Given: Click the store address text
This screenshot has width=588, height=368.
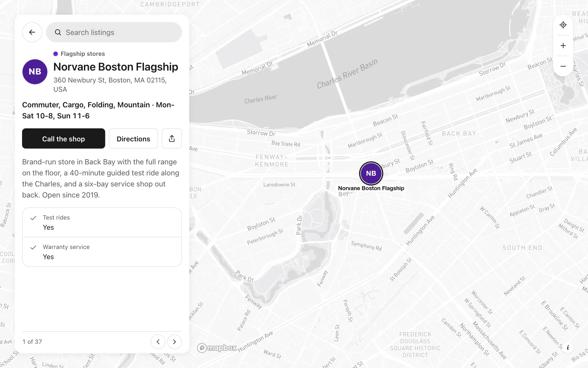Looking at the screenshot, I should 110,85.
